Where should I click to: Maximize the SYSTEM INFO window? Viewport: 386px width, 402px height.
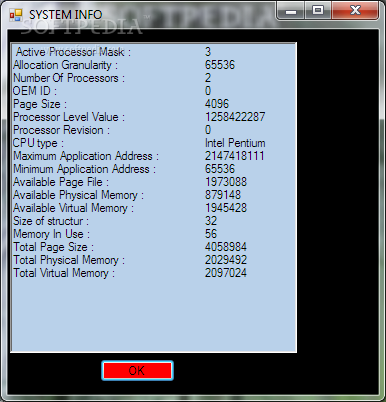pyautogui.click(x=318, y=11)
